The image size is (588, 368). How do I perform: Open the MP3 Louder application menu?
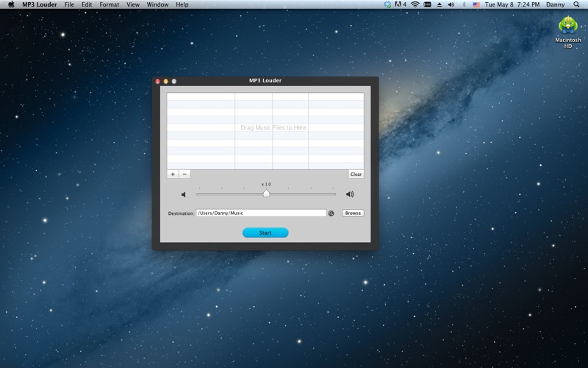pos(40,4)
